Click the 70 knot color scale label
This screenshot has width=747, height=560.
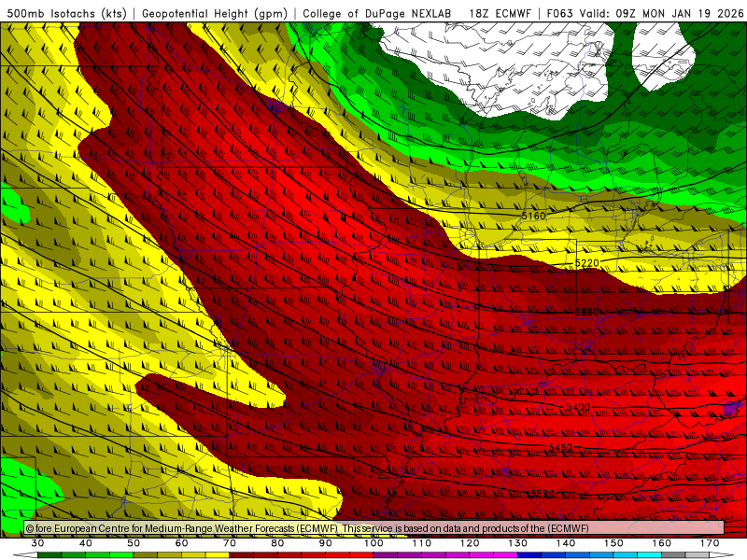pos(230,543)
